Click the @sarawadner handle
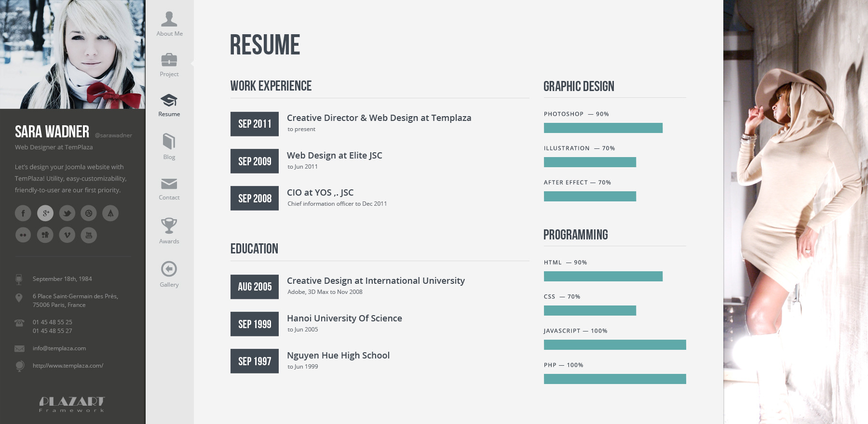Viewport: 868px width, 424px height. pyautogui.click(x=113, y=135)
